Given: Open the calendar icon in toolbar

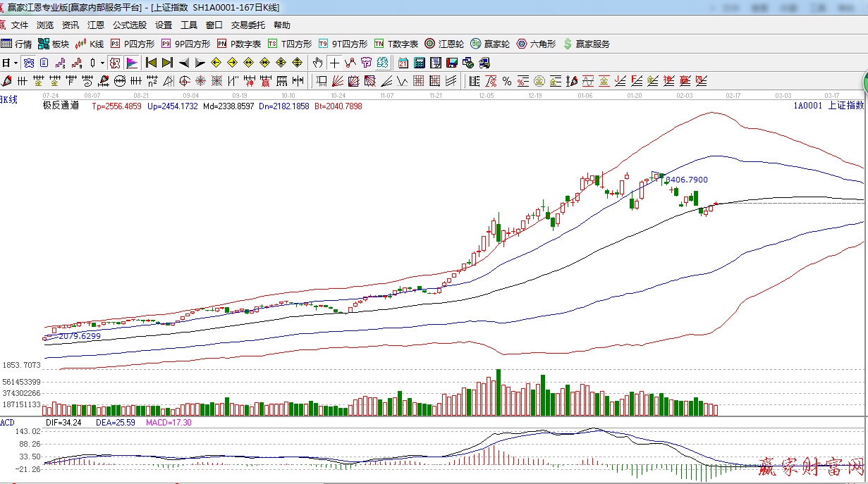Looking at the screenshot, I should [x=403, y=63].
